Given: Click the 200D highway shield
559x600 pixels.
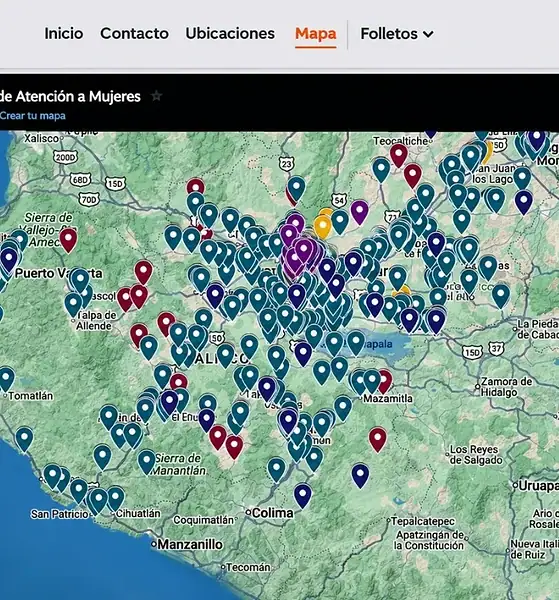Looking at the screenshot, I should [x=65, y=157].
